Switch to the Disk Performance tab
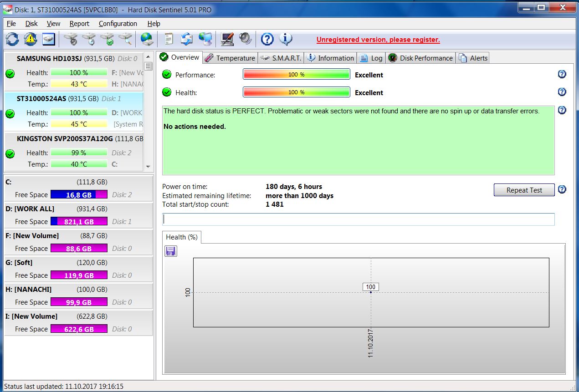 click(x=420, y=58)
